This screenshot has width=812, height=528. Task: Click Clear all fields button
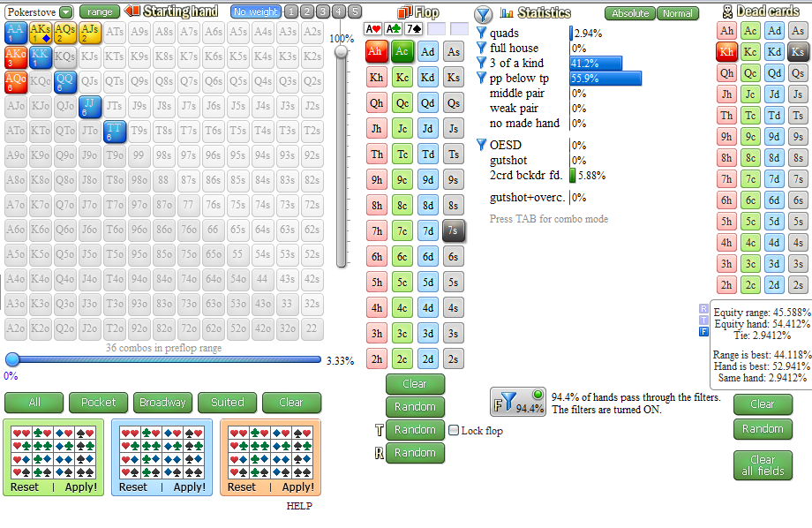[x=763, y=465]
